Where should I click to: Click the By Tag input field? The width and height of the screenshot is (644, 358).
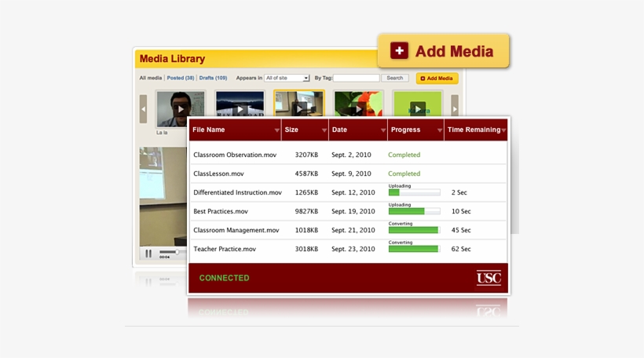(356, 78)
